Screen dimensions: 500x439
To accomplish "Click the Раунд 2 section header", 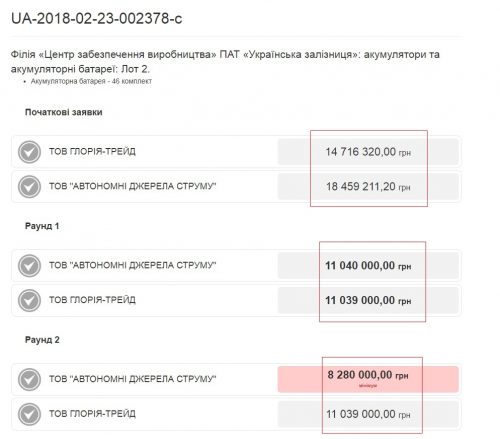I will pos(42,340).
